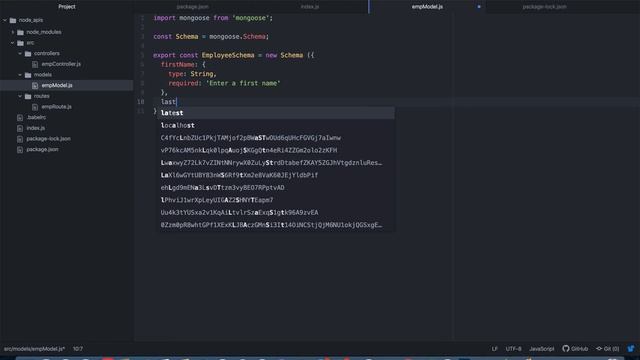
Task: Choose the 'localhost' autocomplete suggestion
Action: (x=276, y=125)
